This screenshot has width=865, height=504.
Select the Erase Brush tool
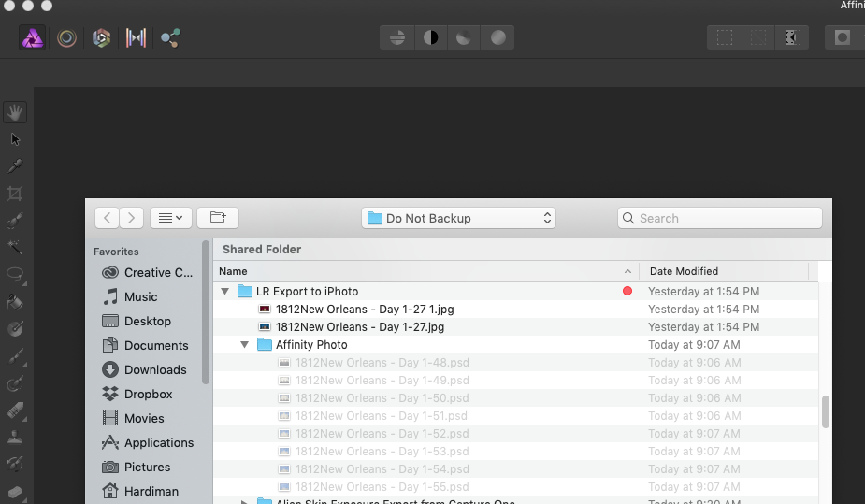click(15, 410)
